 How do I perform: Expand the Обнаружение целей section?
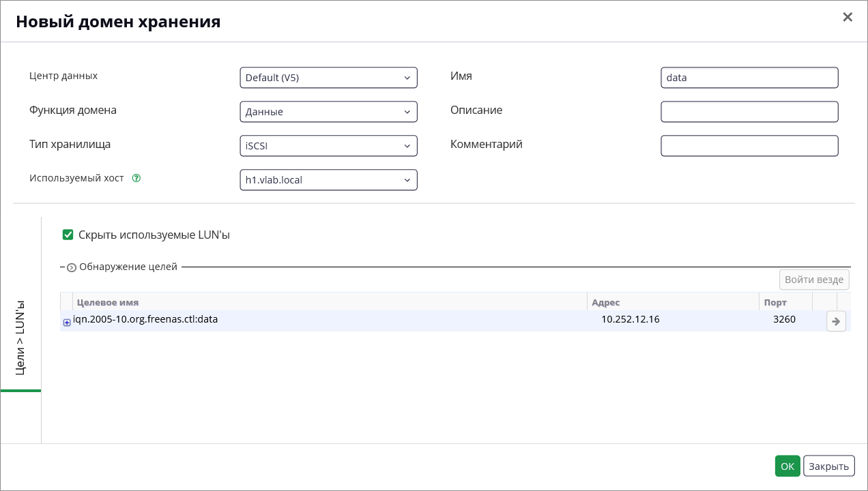72,267
